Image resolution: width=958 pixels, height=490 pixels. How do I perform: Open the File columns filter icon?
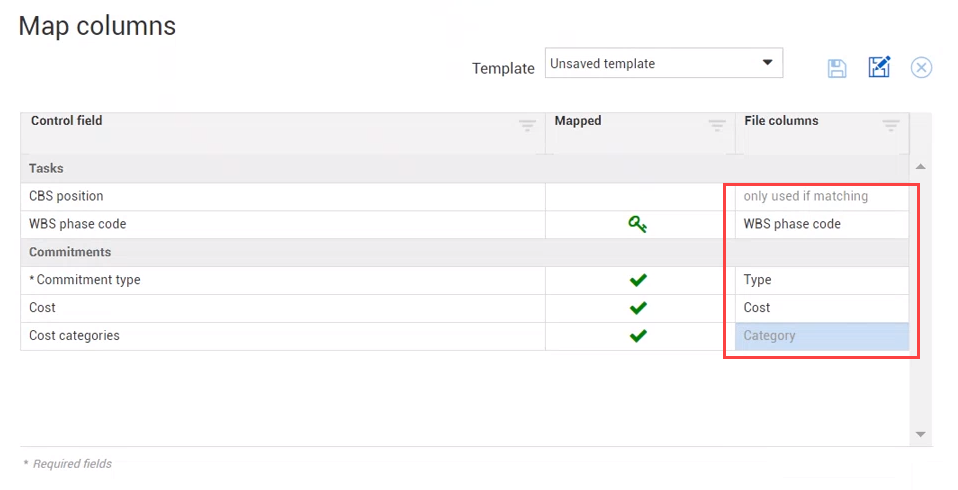[890, 125]
